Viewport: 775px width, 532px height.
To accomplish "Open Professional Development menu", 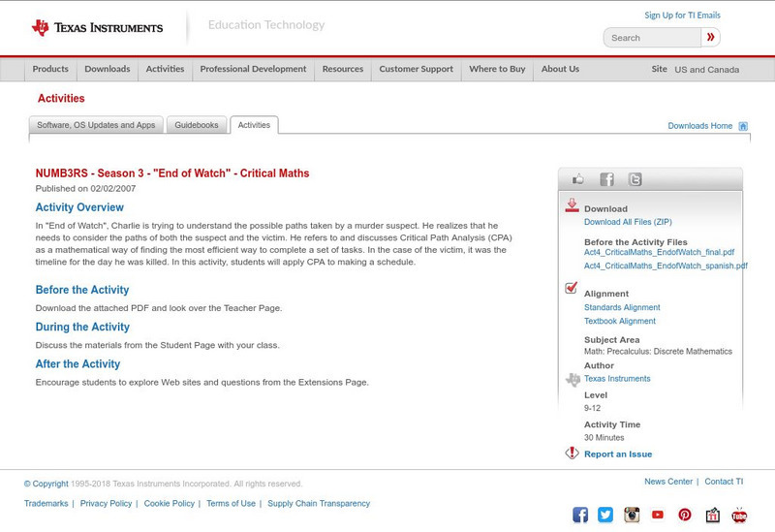I will click(253, 69).
